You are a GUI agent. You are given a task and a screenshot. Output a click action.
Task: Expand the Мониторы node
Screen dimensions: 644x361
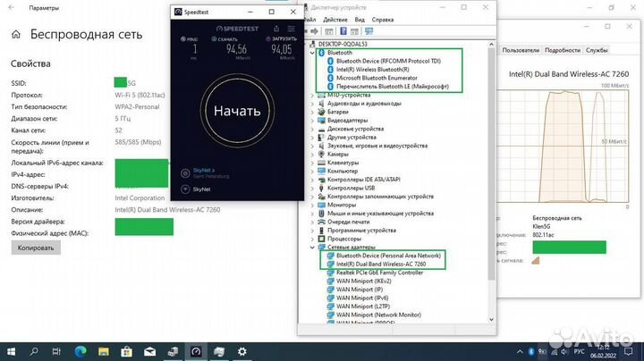click(x=312, y=206)
